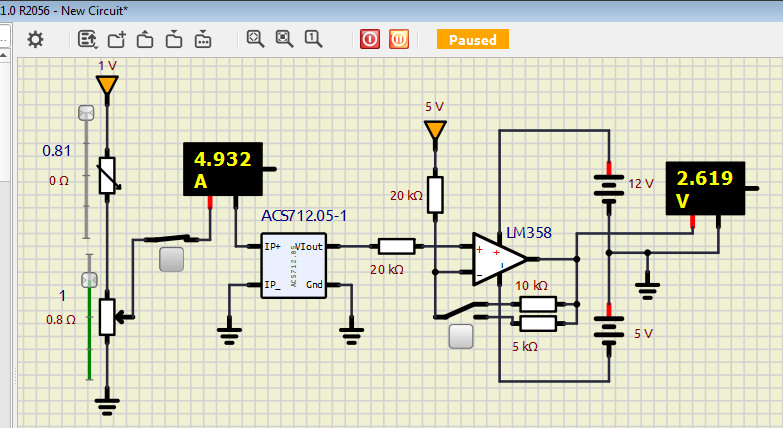Image resolution: width=783 pixels, height=428 pixels.
Task: Select the 12 V battery component
Action: [607, 187]
